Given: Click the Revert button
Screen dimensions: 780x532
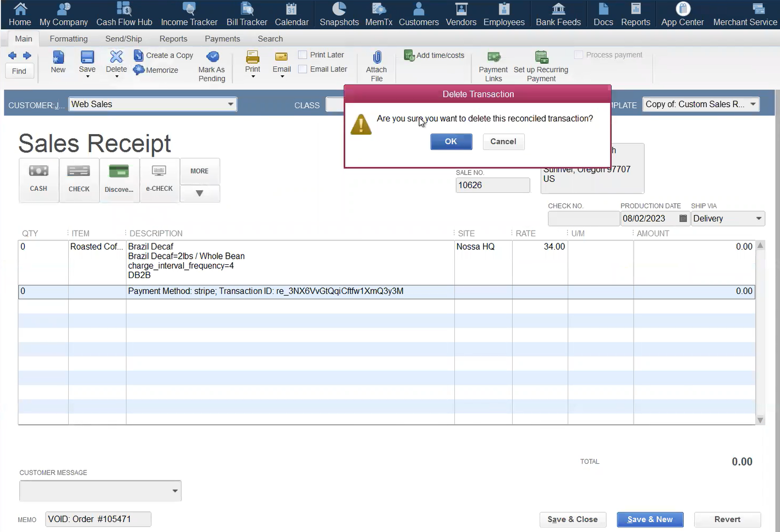Looking at the screenshot, I should pos(727,519).
